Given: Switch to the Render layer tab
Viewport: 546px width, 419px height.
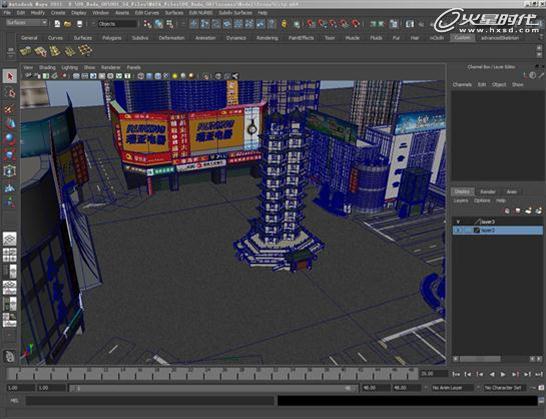Looking at the screenshot, I should [x=488, y=192].
